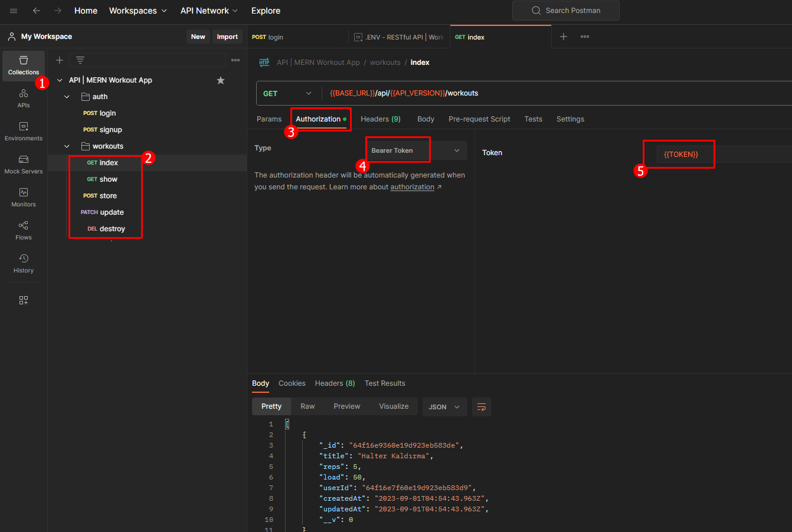Open the Workspaces dropdown
The height and width of the screenshot is (532, 792).
(138, 11)
